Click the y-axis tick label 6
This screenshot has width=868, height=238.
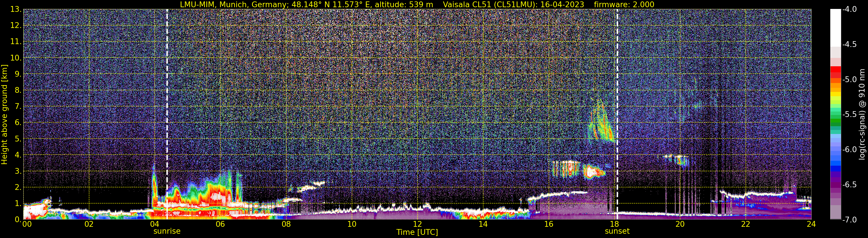18,123
